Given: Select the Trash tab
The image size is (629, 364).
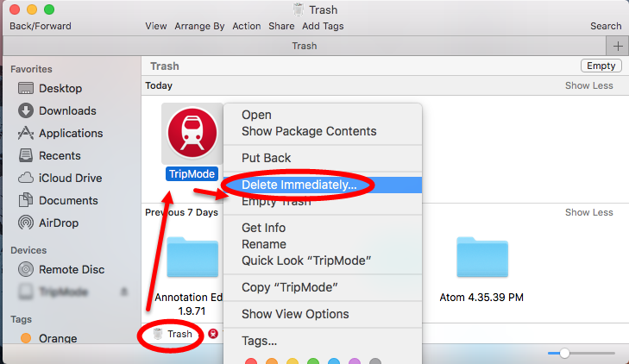Looking at the screenshot, I should (304, 46).
